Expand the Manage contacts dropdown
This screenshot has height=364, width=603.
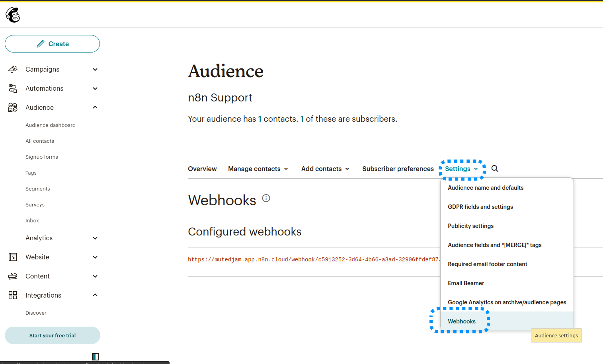point(258,169)
